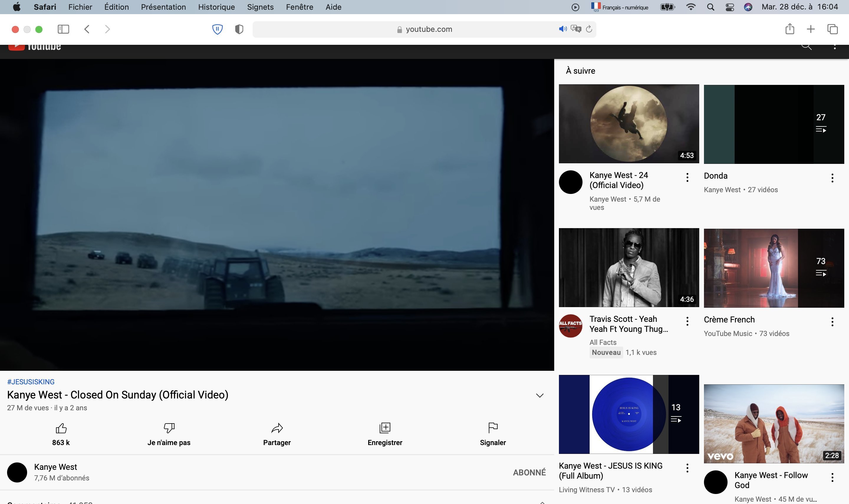Report the video with Signaler flag
The height and width of the screenshot is (504, 849).
(x=493, y=428)
